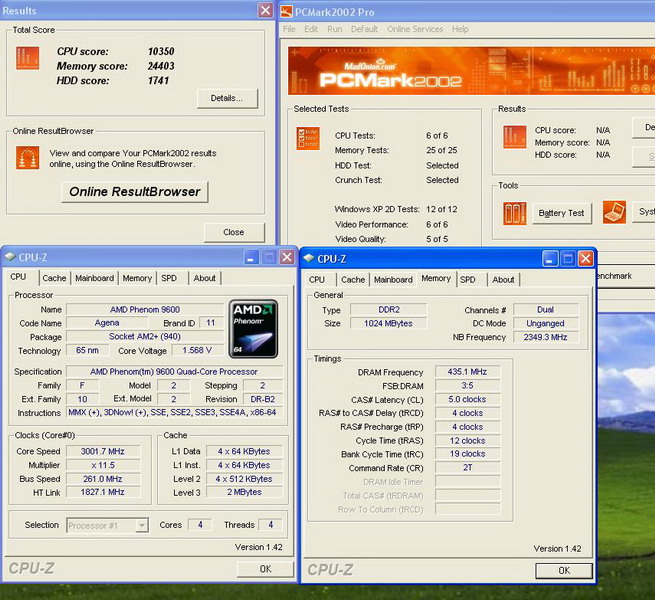Open the Edit menu in PCMark2002

311,29
